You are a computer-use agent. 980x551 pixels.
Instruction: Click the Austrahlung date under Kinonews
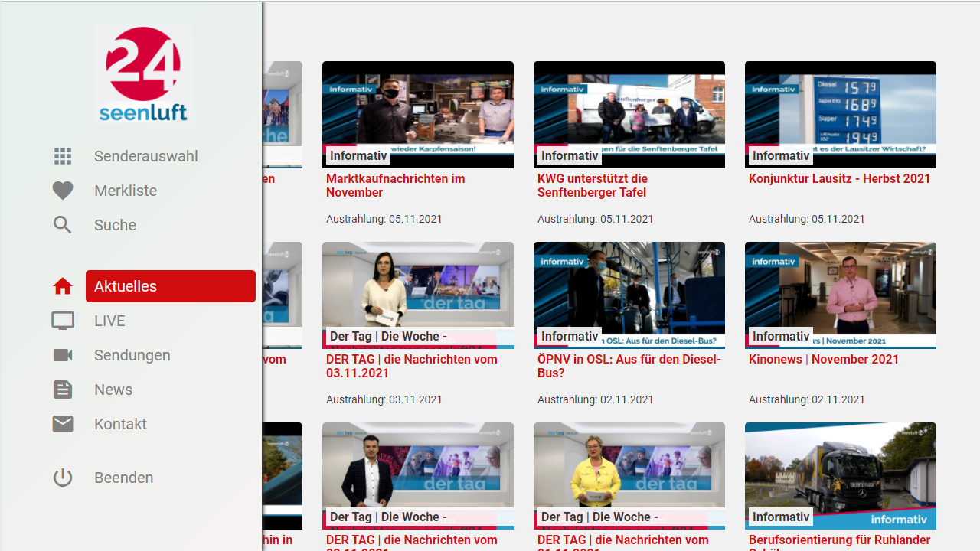click(807, 399)
